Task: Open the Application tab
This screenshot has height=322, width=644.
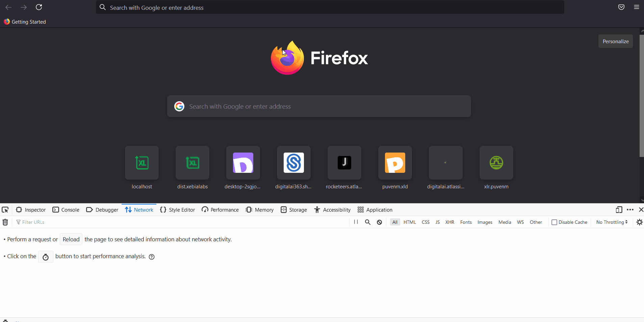Action: coord(375,210)
